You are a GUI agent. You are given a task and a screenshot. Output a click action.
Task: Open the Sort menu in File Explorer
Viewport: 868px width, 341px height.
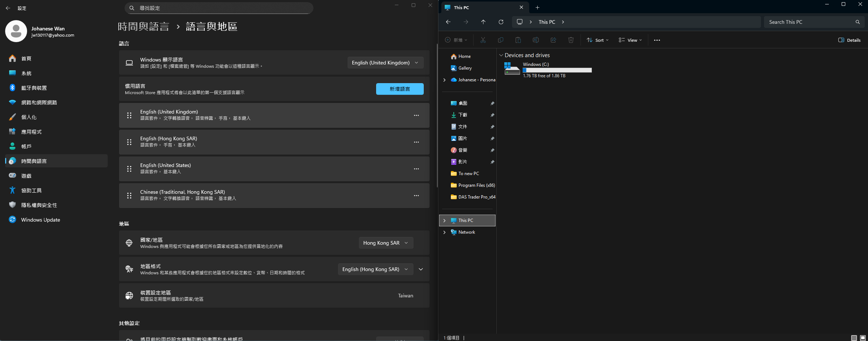(598, 40)
